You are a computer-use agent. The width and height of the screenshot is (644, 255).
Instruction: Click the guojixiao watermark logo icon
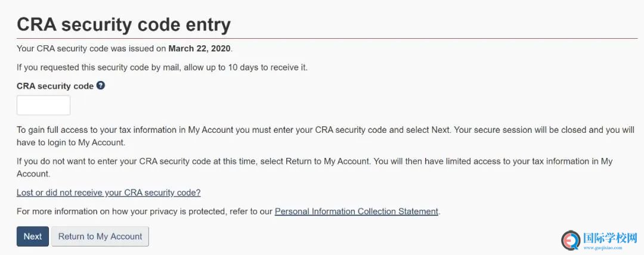click(x=571, y=240)
